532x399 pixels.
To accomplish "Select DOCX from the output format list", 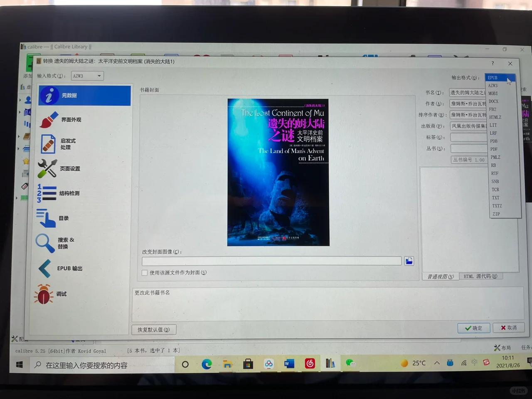I will (x=493, y=101).
